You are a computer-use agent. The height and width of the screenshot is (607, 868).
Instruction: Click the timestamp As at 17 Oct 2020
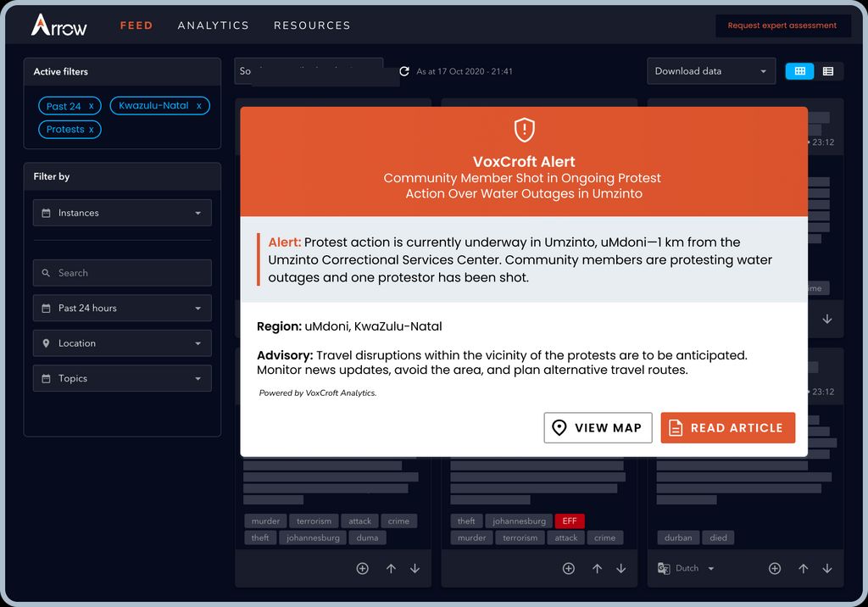[465, 71]
